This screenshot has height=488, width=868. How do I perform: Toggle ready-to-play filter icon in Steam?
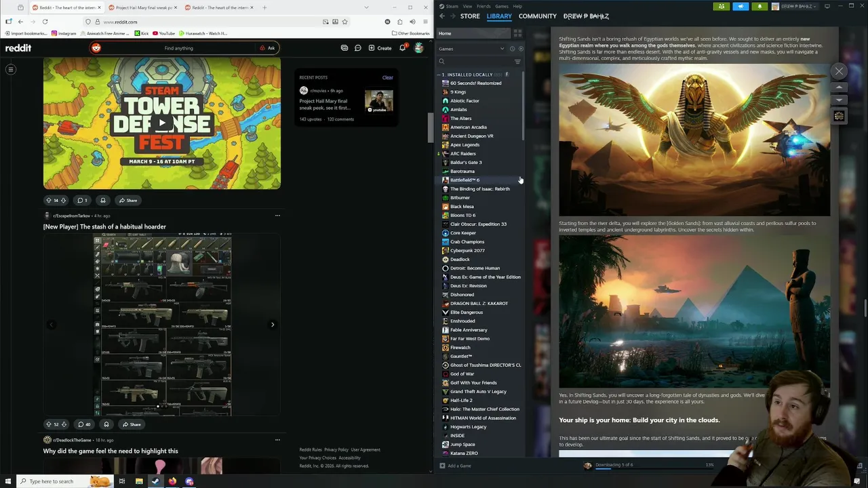coord(520,49)
